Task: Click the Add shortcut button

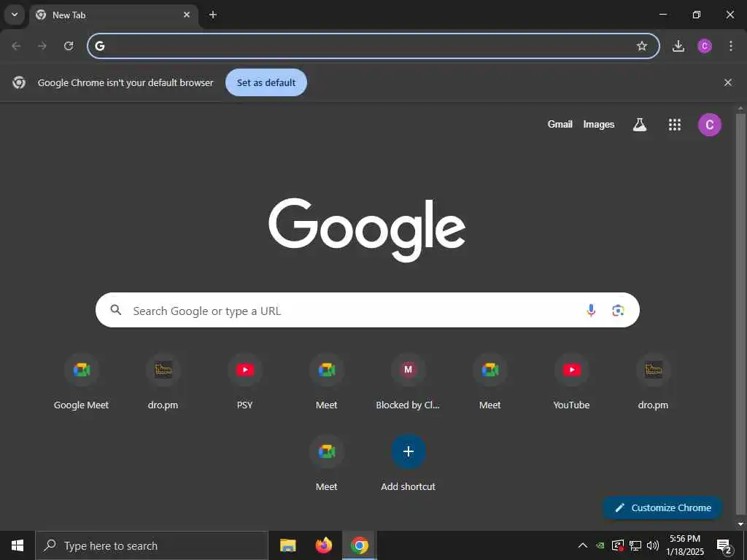Action: click(x=408, y=464)
